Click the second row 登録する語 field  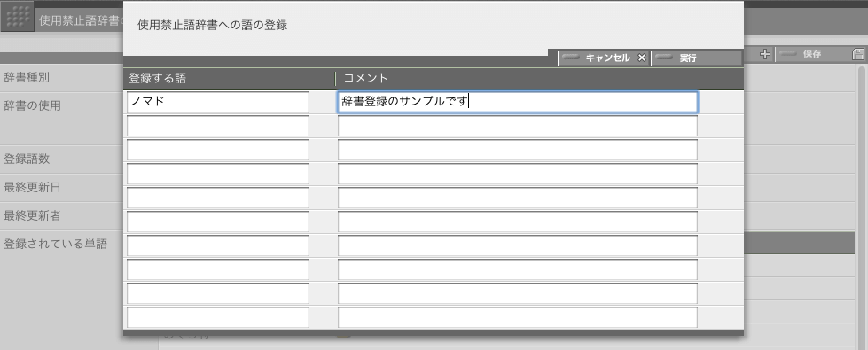[218, 126]
